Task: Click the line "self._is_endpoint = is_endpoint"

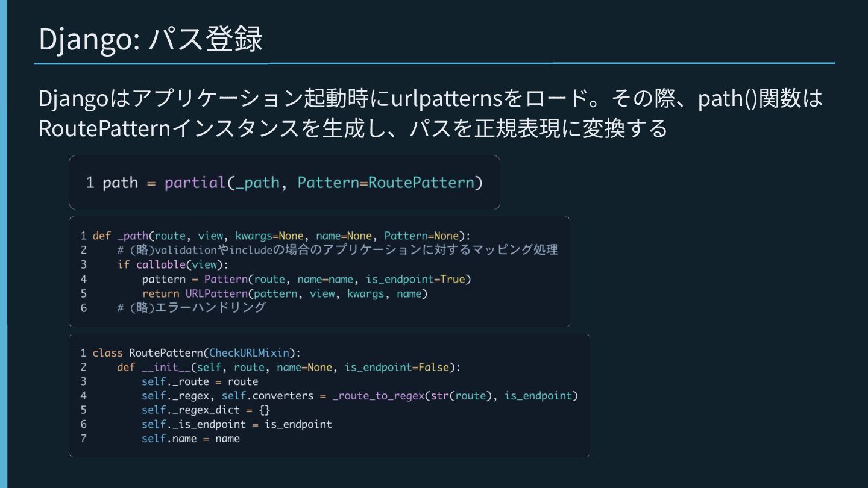Action: (237, 424)
